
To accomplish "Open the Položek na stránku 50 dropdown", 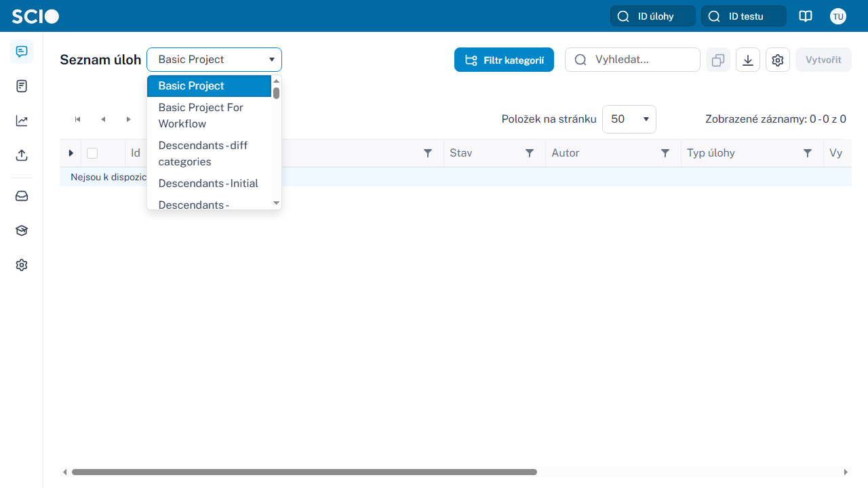I will [629, 119].
